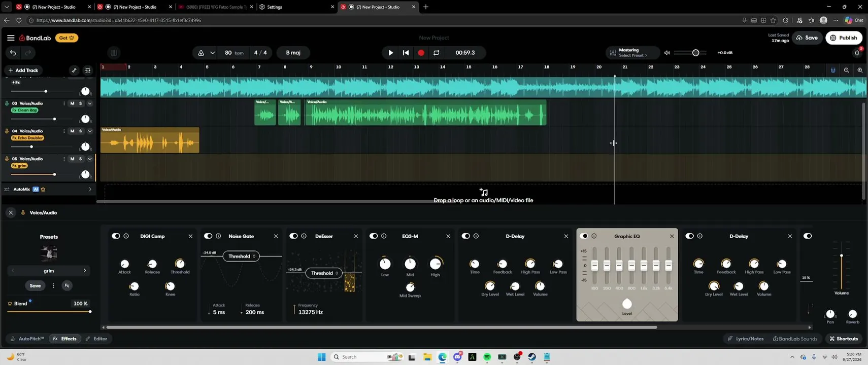868x365 pixels.
Task: Toggle the Noise Gate power switch
Action: click(x=208, y=236)
